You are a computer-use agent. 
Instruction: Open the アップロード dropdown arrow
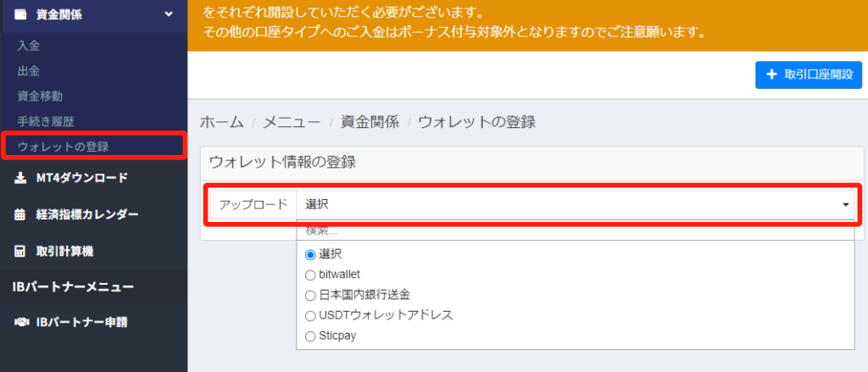point(845,205)
